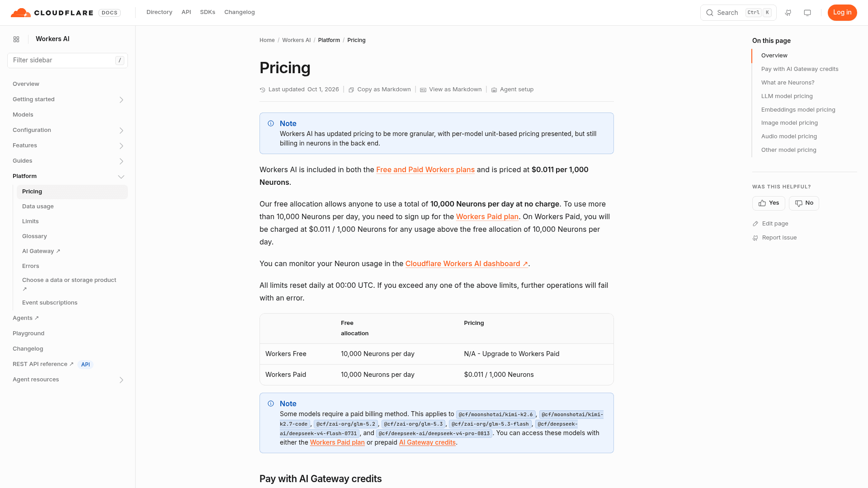Open the Search box in header

[x=738, y=13]
